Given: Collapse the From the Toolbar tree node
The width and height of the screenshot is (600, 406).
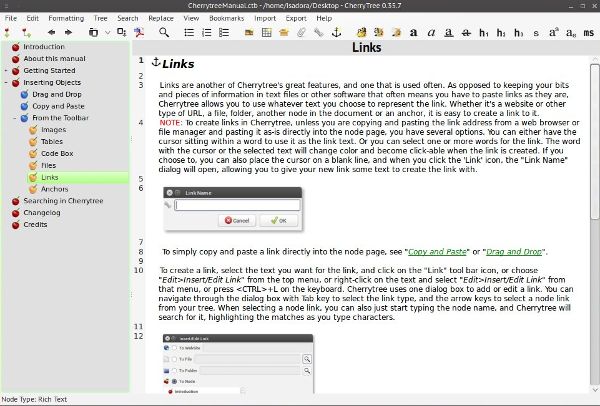Looking at the screenshot, I should tap(15, 118).
